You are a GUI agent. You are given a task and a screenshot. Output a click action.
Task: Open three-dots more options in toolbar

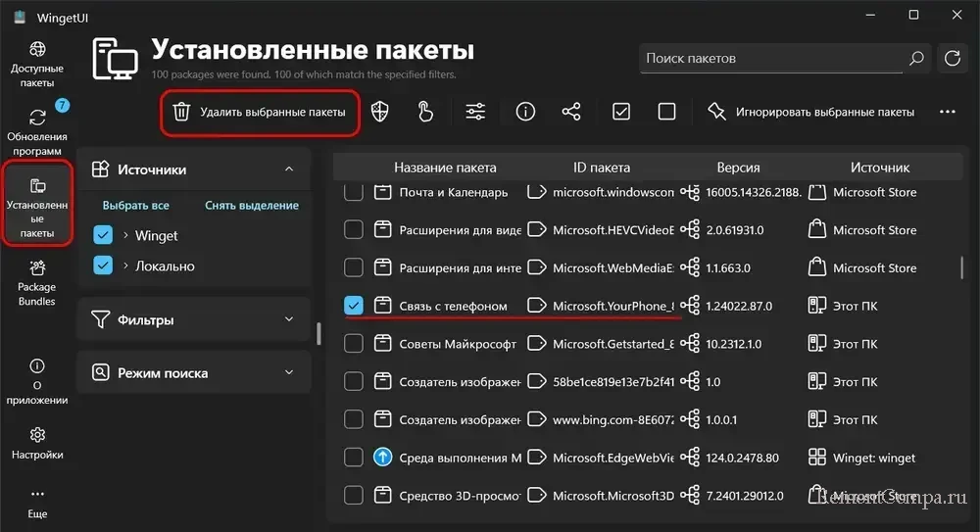click(947, 112)
